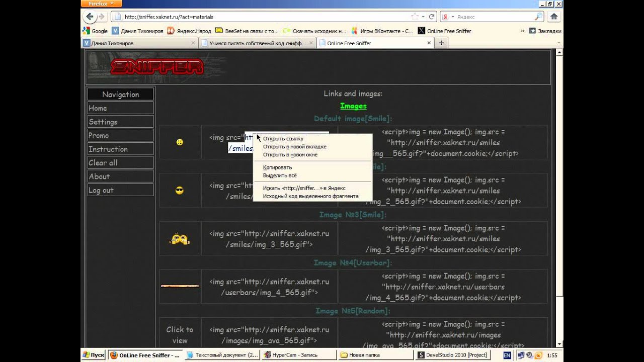This screenshot has width=644, height=362.
Task: Click the Яндекс search field
Action: click(495, 17)
